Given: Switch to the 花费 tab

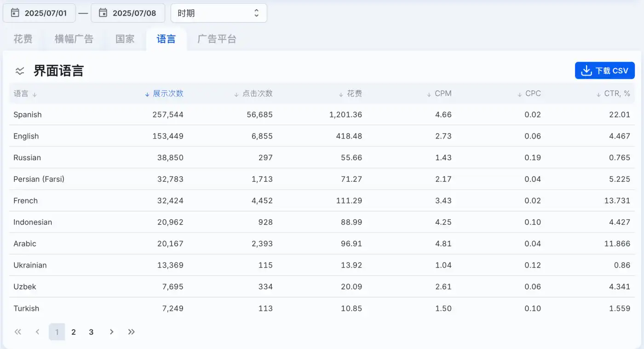Looking at the screenshot, I should point(23,39).
